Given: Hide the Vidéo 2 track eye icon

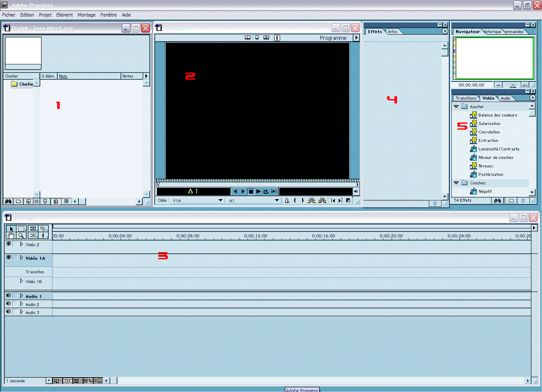Looking at the screenshot, I should point(8,244).
